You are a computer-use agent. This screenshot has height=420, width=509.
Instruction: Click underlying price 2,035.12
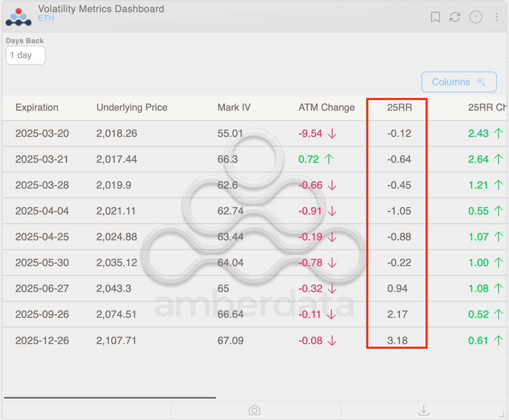pyautogui.click(x=117, y=262)
